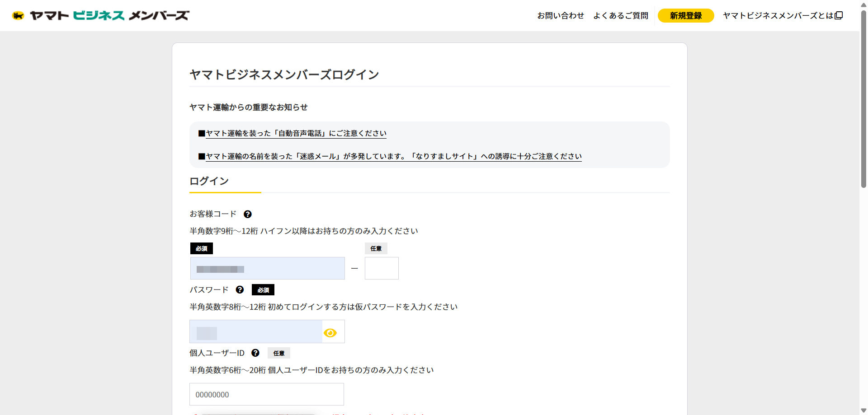
Task: Open ヤマトビジネスメンバーズとは external link
Action: pyautogui.click(x=783, y=16)
